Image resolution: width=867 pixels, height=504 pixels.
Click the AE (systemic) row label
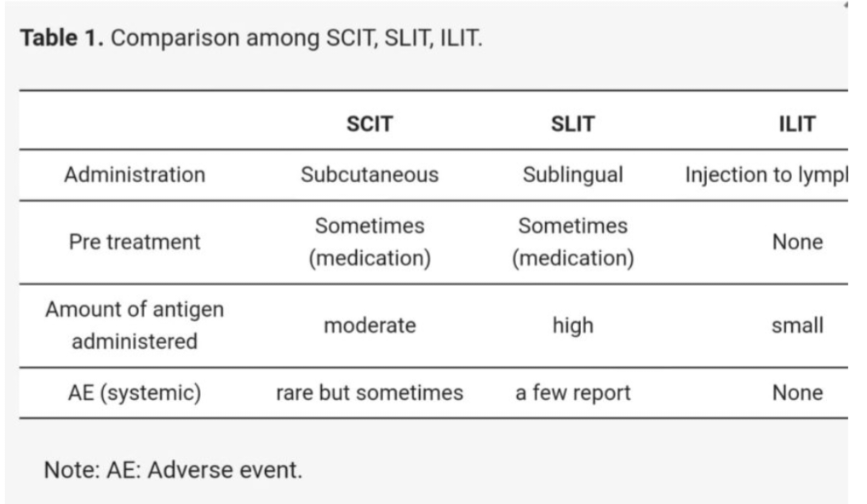(135, 393)
